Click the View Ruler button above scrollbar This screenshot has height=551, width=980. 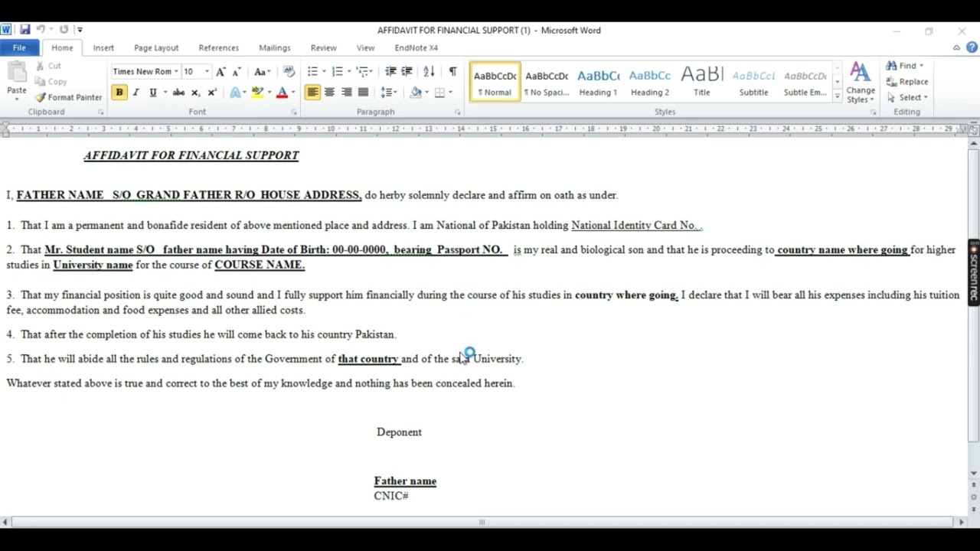tap(974, 131)
